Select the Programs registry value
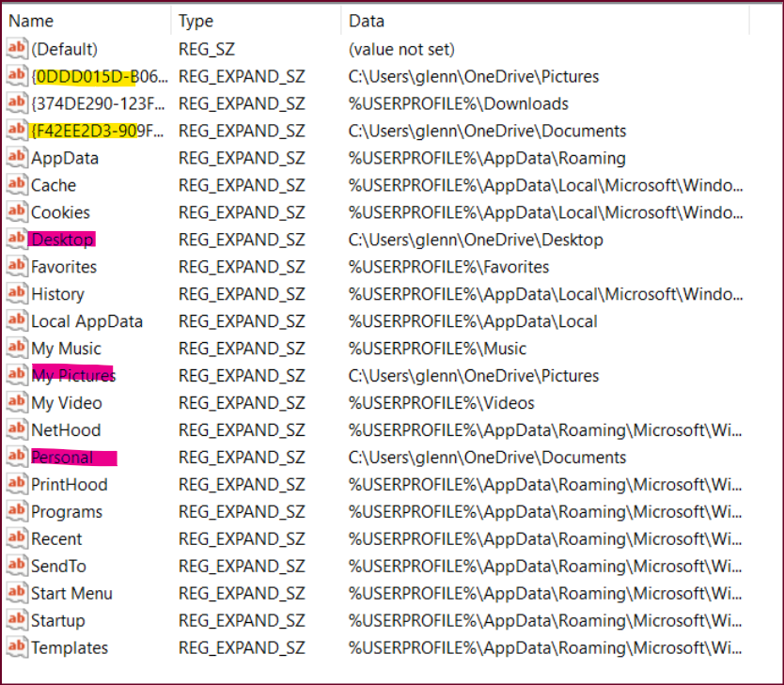 66,512
